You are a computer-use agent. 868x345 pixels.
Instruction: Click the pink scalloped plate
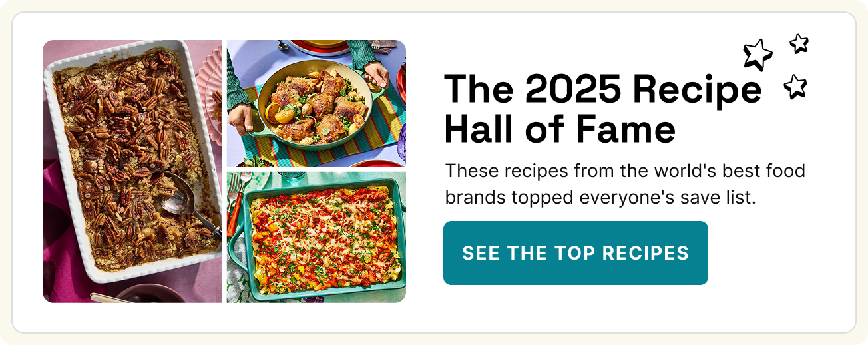click(x=210, y=93)
